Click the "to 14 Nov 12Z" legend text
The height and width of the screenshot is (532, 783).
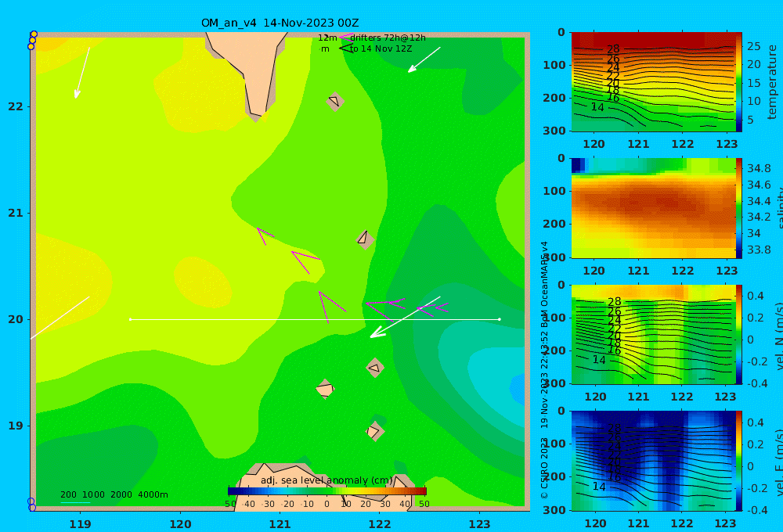click(381, 49)
